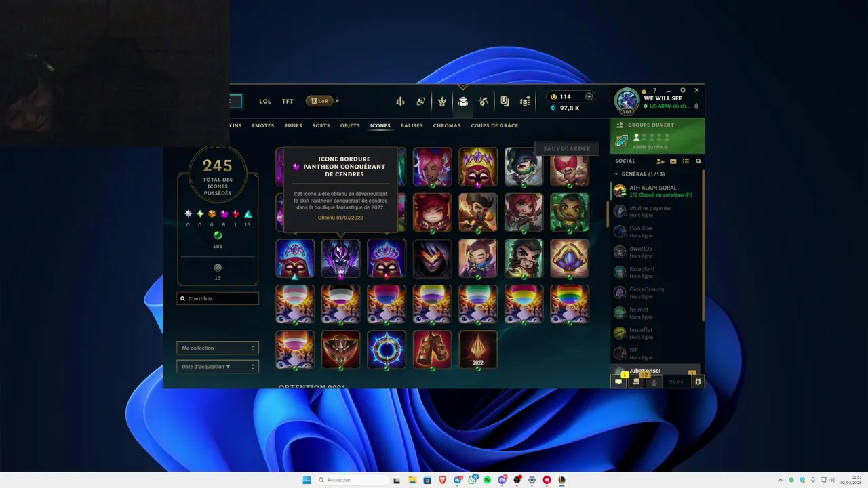Select friend chaîne payante

click(656, 211)
